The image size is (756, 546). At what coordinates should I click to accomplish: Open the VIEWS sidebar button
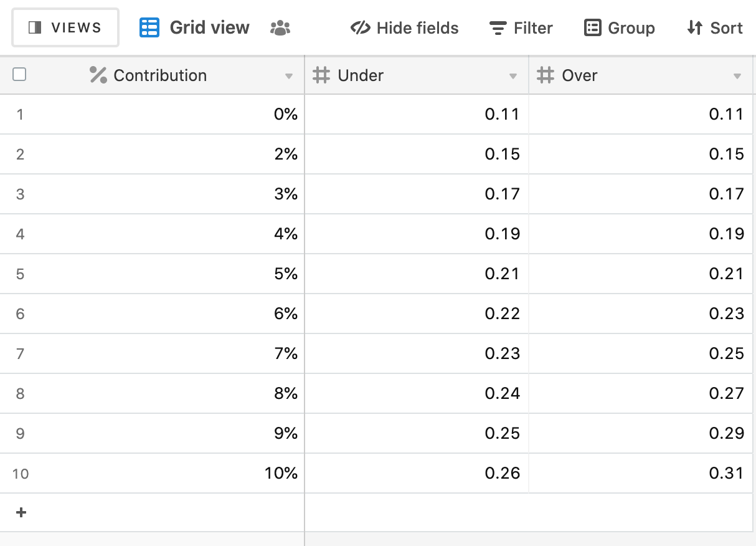point(65,27)
